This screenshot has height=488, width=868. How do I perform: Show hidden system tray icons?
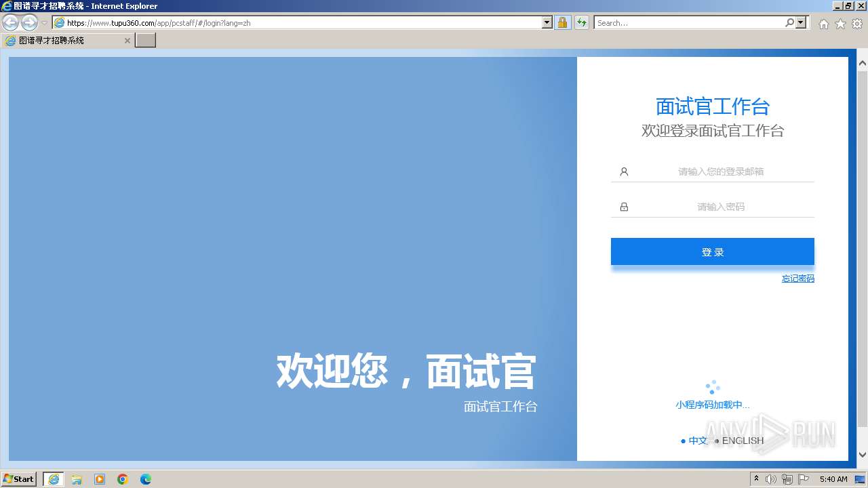(757, 479)
